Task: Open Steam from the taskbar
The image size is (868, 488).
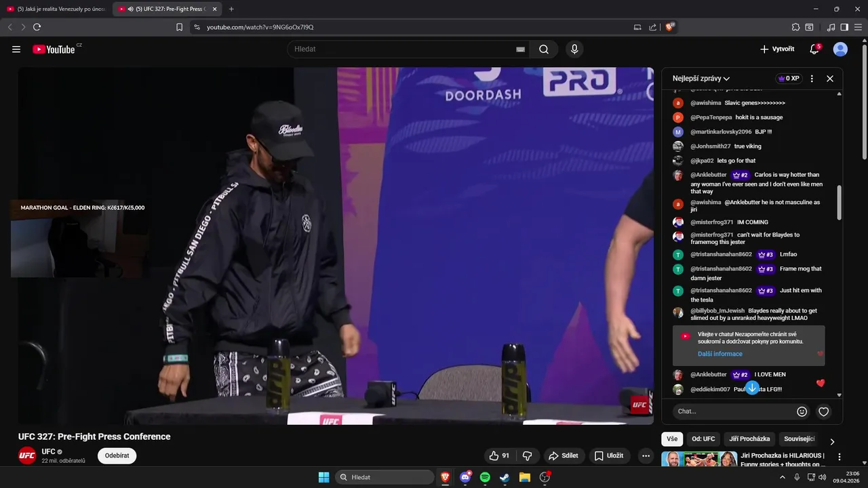Action: pyautogui.click(x=505, y=477)
